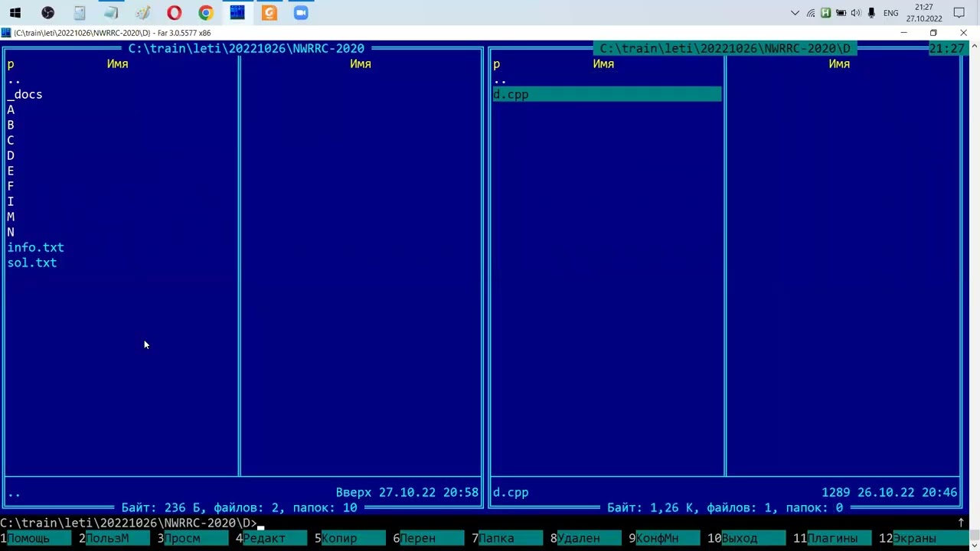Open the volume control in tray
The width and height of the screenshot is (980, 551).
coord(856,13)
